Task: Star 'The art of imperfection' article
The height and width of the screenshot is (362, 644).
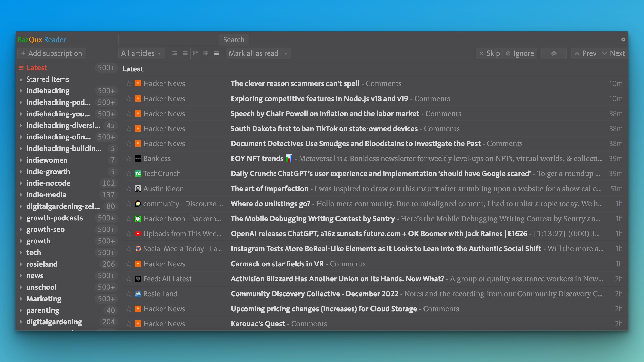Action: (129, 189)
